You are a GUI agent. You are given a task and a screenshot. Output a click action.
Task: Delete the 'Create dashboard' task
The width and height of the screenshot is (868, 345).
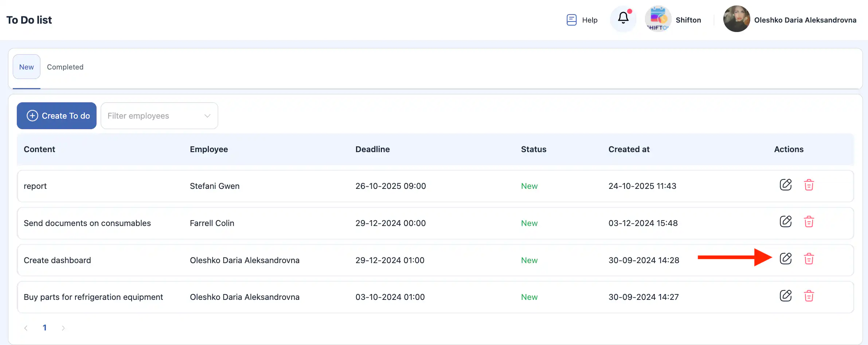click(x=809, y=259)
